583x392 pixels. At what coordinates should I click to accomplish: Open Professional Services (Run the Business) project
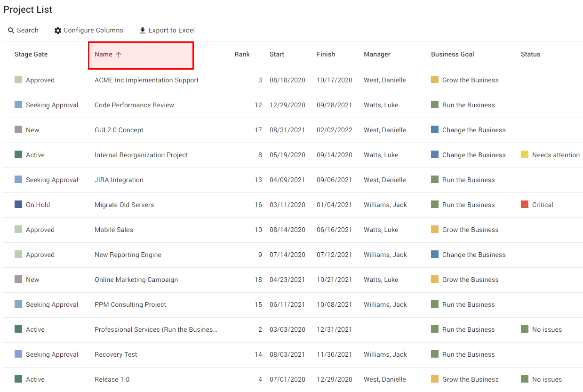pos(156,330)
